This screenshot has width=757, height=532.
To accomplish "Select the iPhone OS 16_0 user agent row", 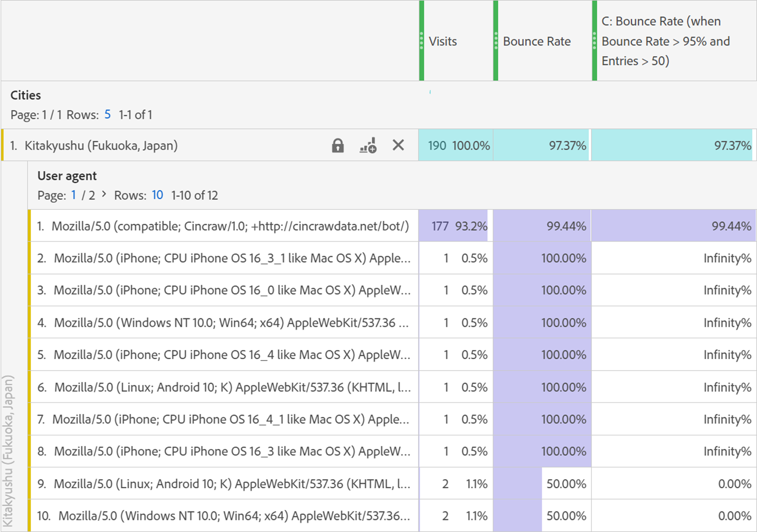I will tap(223, 290).
